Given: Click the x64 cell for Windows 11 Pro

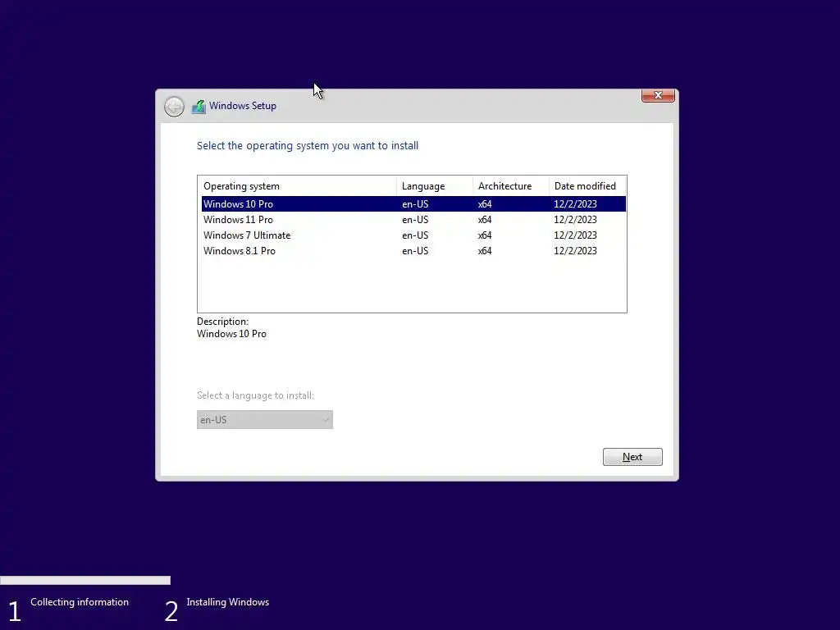Looking at the screenshot, I should click(485, 220).
